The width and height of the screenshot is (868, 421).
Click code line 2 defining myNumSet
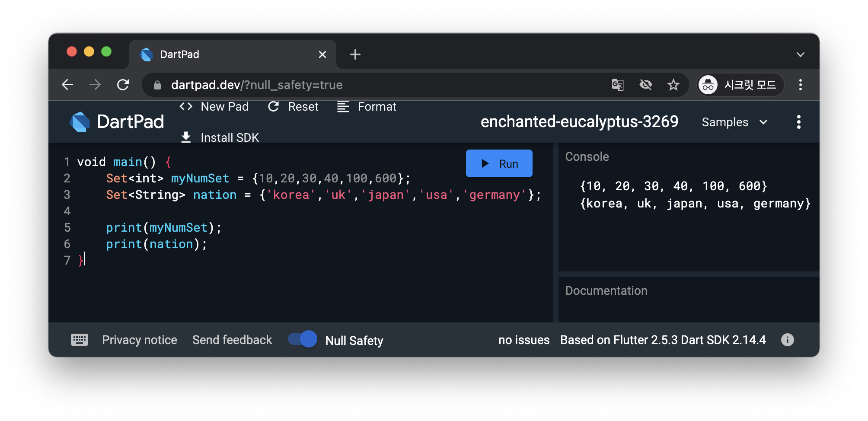click(x=258, y=179)
